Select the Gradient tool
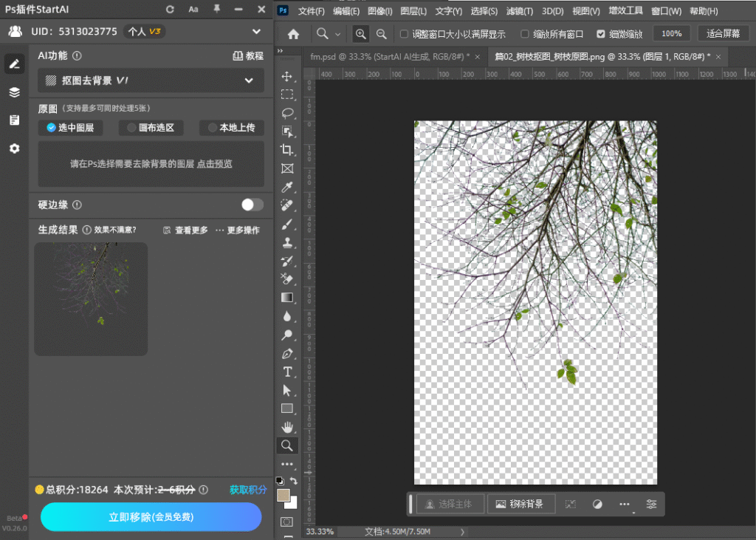756x540 pixels. point(287,297)
